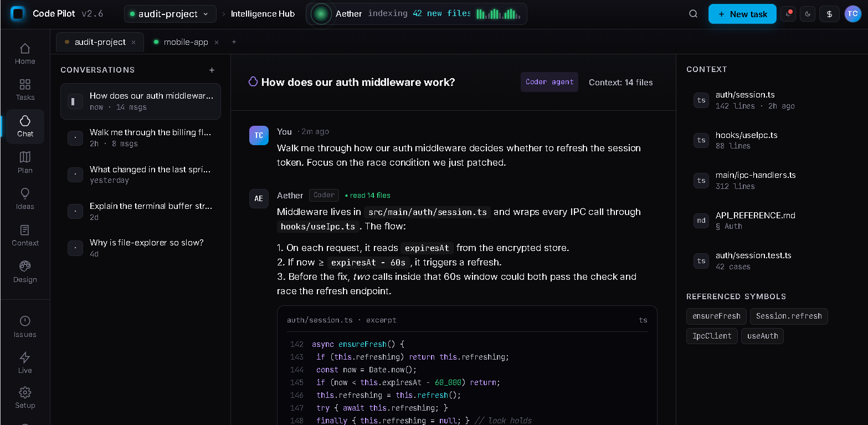Open the TC user avatar menu

(853, 14)
